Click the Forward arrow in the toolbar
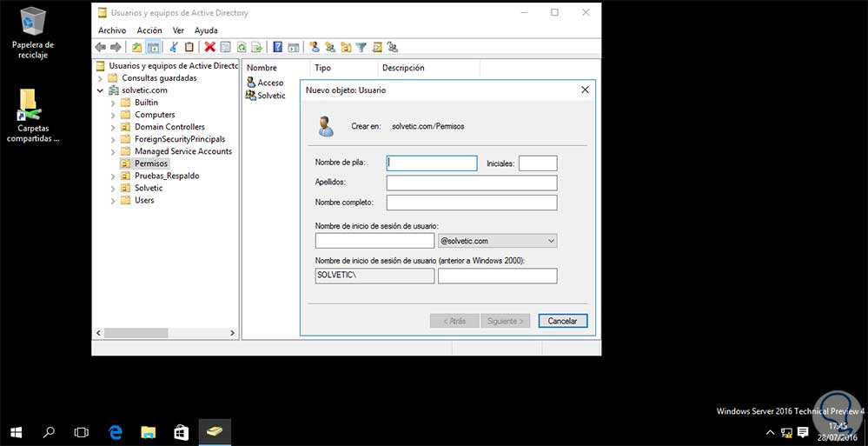868x446 pixels. [116, 47]
